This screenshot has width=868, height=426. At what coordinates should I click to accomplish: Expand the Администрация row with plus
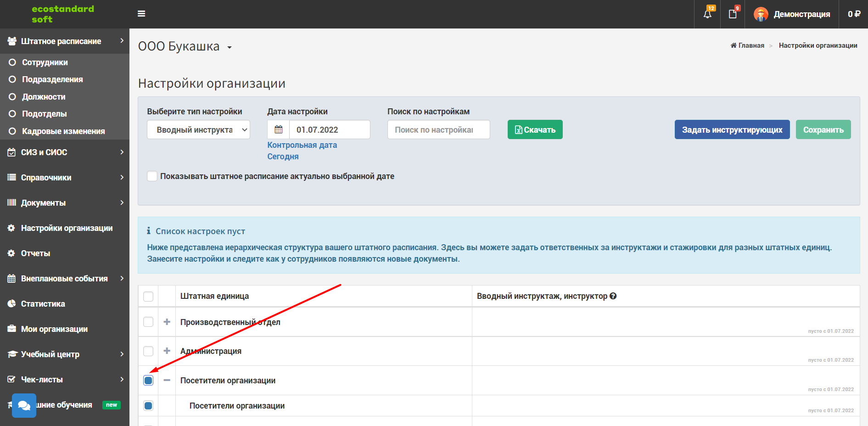click(167, 351)
